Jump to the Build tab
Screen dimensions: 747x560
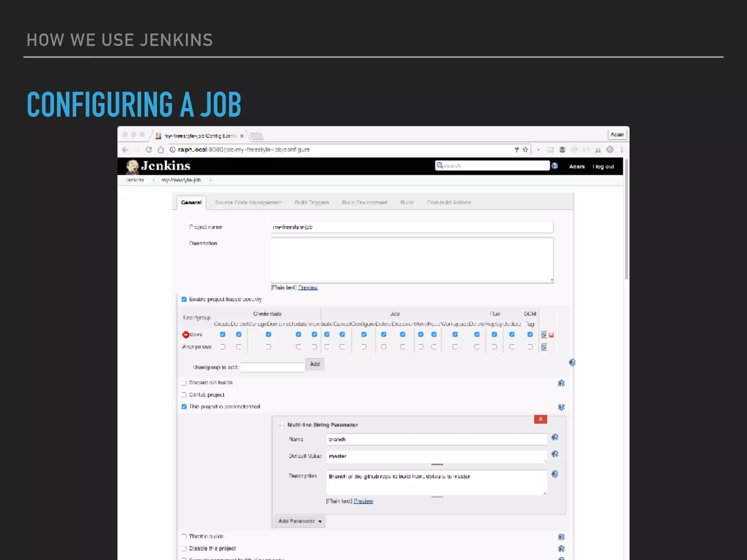407,203
